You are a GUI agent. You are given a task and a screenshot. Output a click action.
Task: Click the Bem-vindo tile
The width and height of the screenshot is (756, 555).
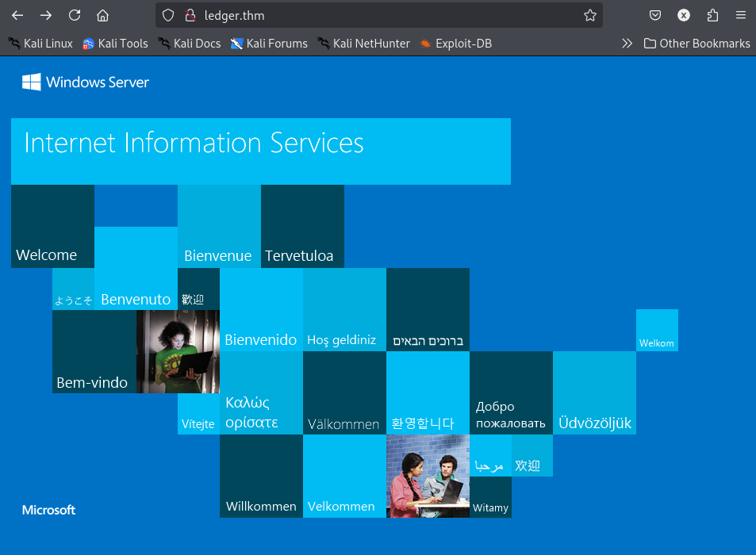(94, 352)
